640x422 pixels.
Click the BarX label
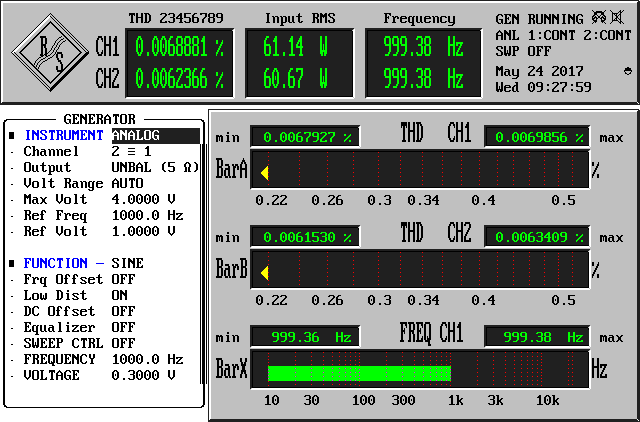pyautogui.click(x=231, y=369)
